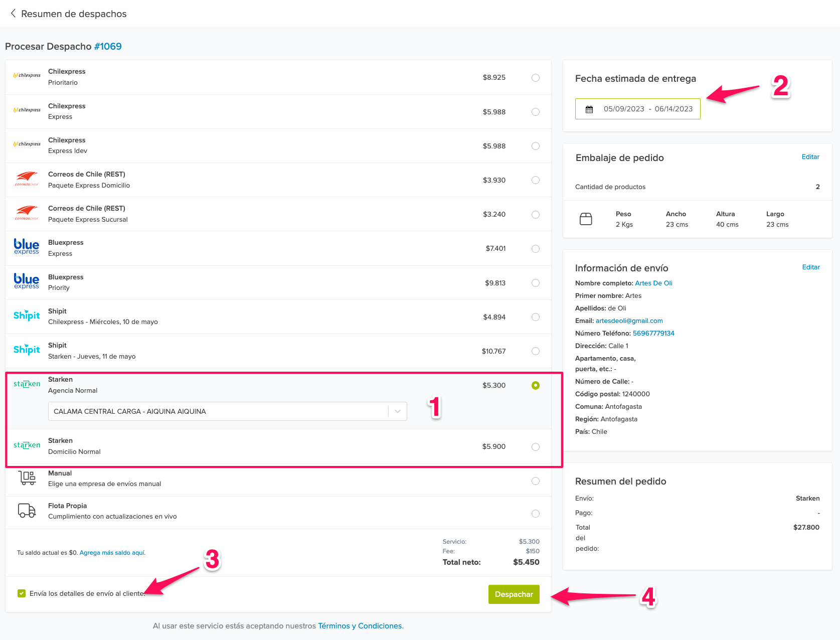Screen dimensions: 840x640
Task: Edit the Embalaje de pedido section
Action: coord(810,157)
